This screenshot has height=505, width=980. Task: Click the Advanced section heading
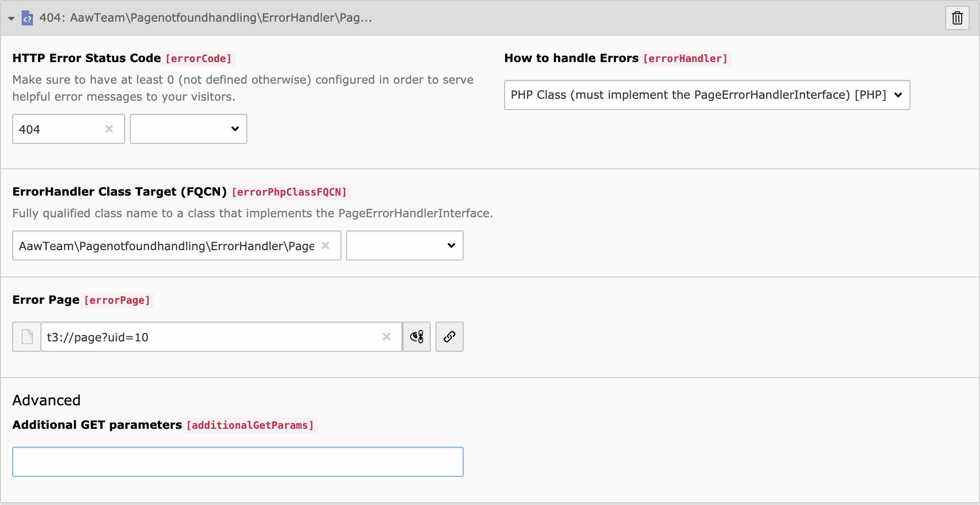coord(47,400)
